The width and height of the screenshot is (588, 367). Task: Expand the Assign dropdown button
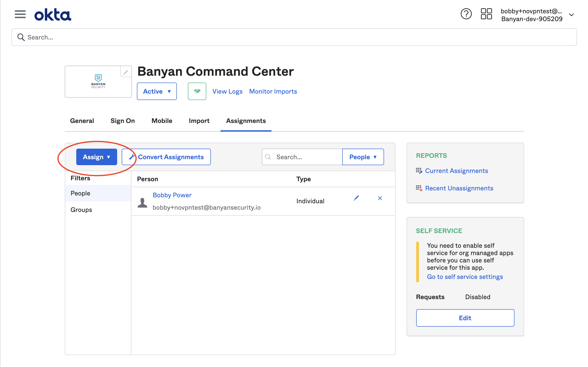tap(96, 157)
